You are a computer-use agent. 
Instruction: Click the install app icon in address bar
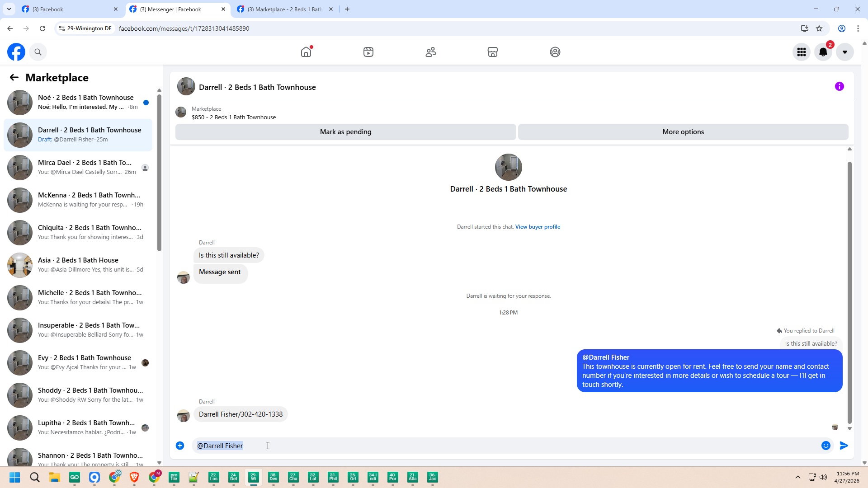[805, 28]
